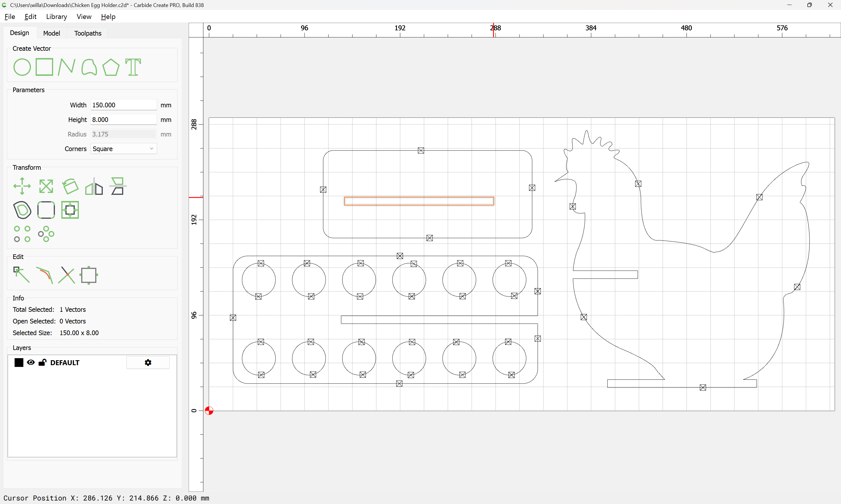
Task: Click the Move transform icon
Action: (x=22, y=186)
